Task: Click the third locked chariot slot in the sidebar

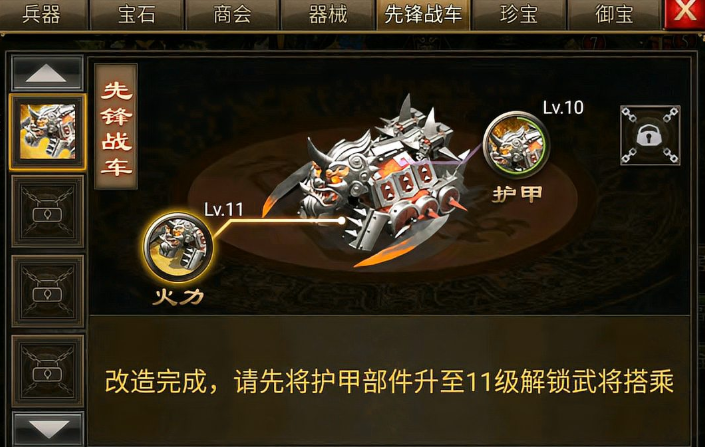Action: [x=48, y=371]
